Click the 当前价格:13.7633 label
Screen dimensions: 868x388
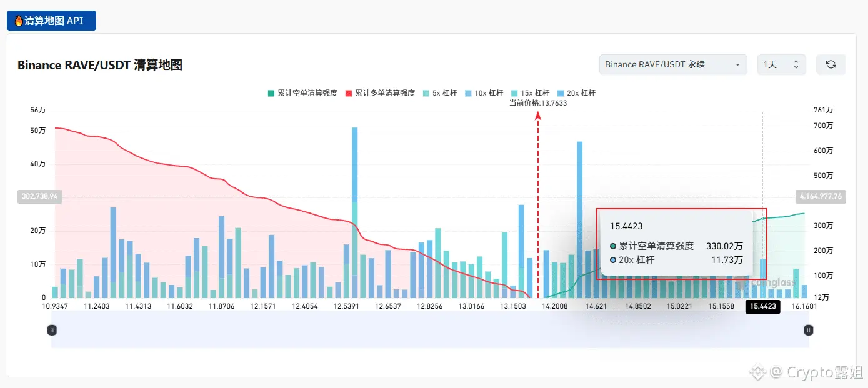tap(538, 103)
